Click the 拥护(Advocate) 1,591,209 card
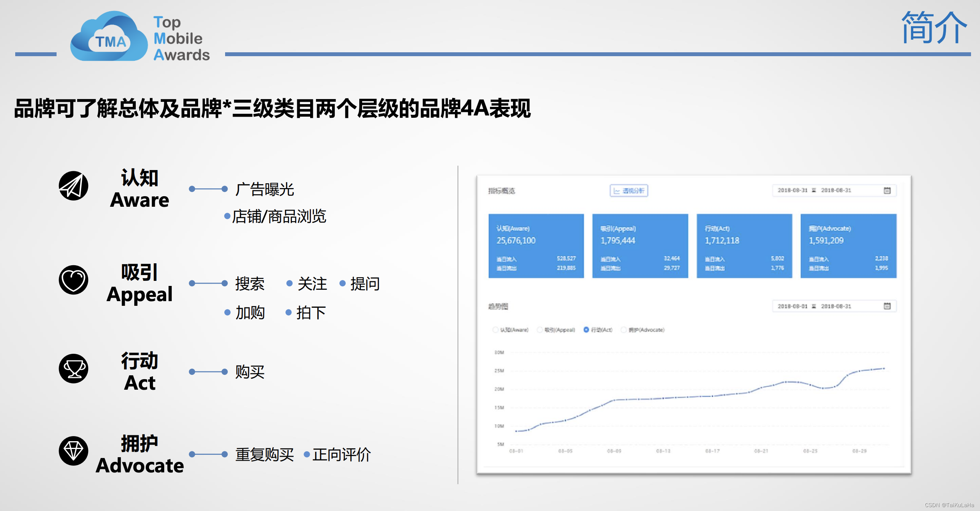Image resolution: width=980 pixels, height=511 pixels. click(x=849, y=246)
